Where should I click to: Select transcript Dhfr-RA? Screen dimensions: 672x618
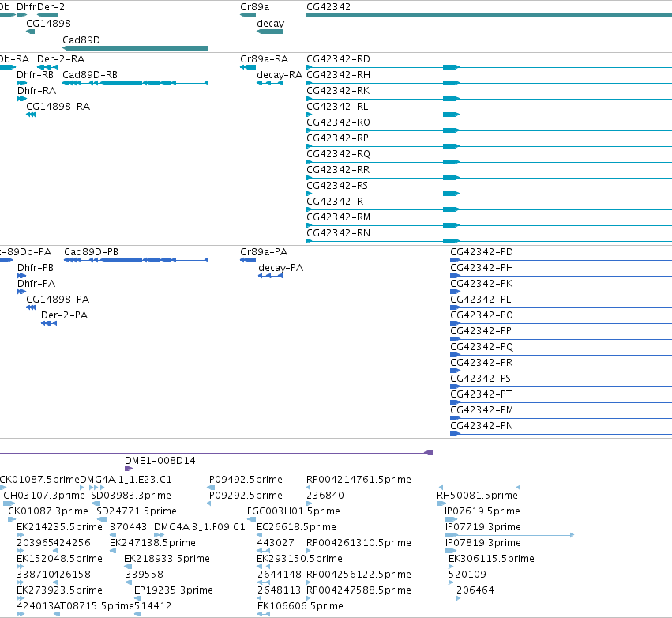pos(36,91)
